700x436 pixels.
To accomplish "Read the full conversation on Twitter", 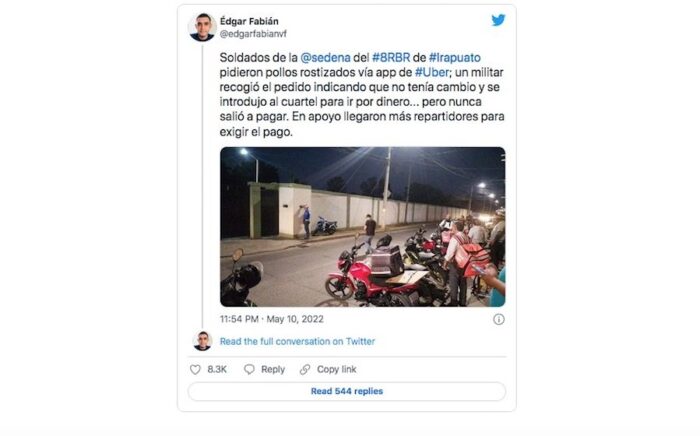I will point(297,341).
